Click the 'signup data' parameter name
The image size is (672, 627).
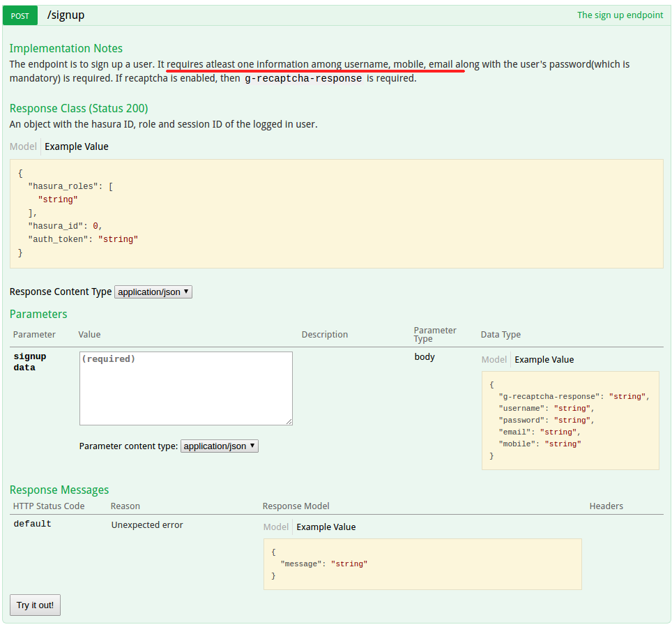pos(29,361)
